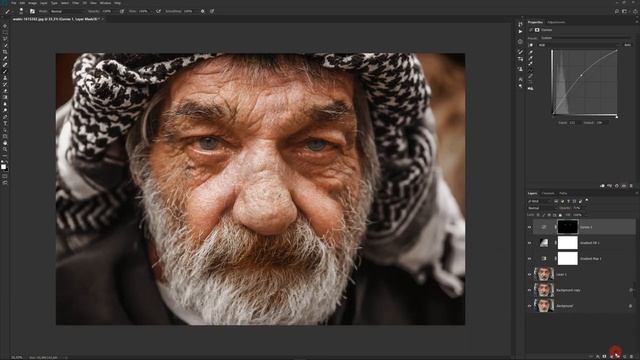Create new adjustment layer icon in Layers
Screen dimensions: 640x360
611,356
